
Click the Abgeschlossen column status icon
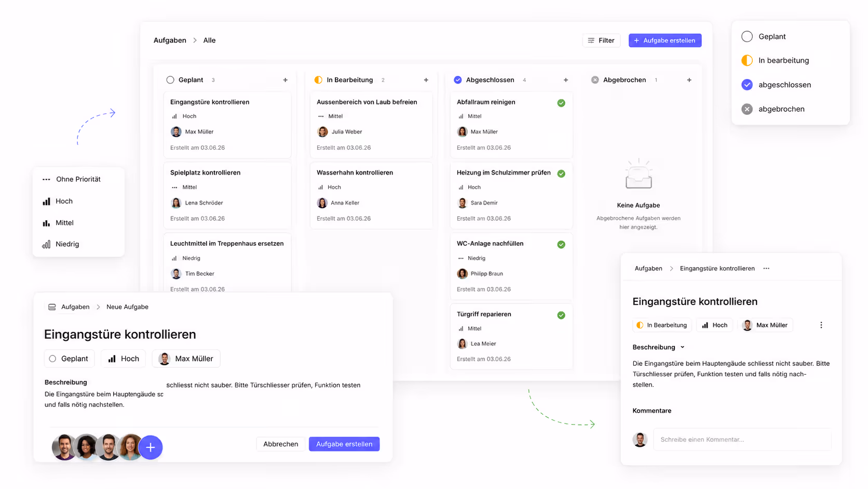(x=457, y=80)
